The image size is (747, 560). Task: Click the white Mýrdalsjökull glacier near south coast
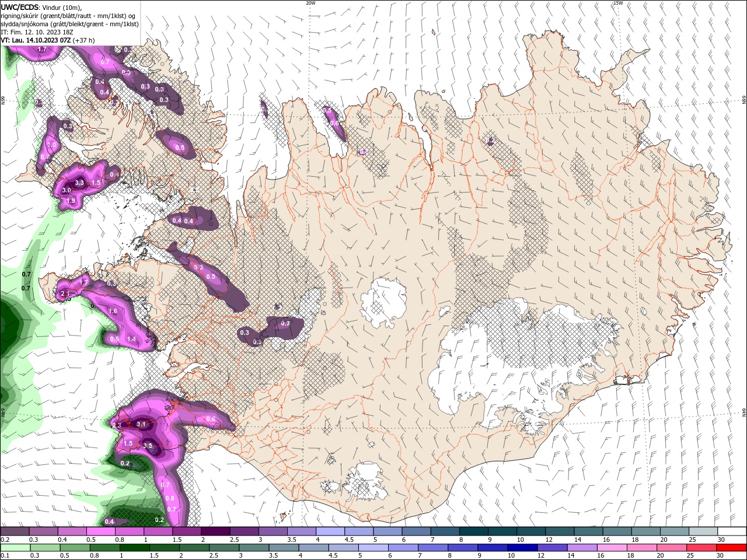coord(366,481)
